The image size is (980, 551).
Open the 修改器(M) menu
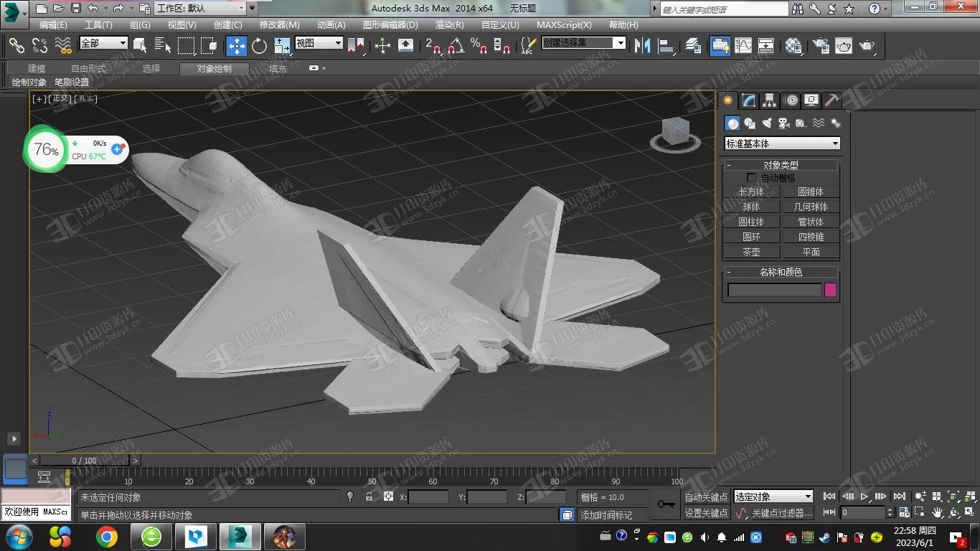[280, 24]
